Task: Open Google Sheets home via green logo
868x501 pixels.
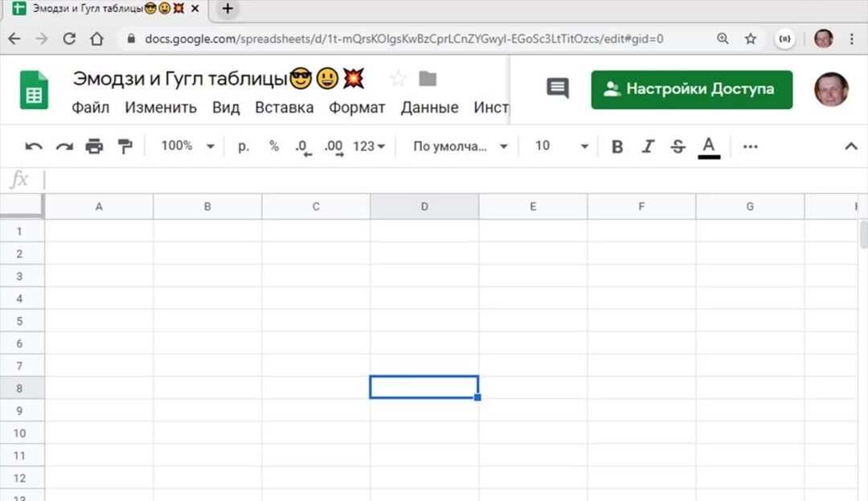Action: coord(34,90)
